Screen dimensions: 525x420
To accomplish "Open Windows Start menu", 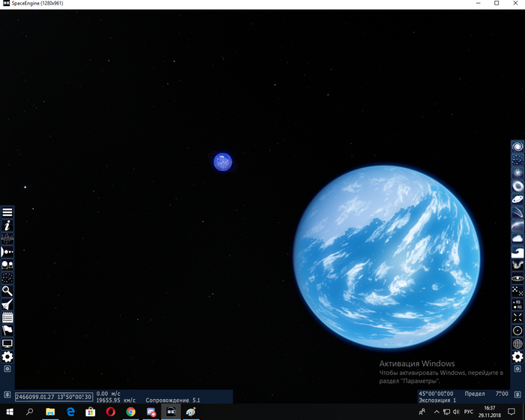I will click(9, 412).
